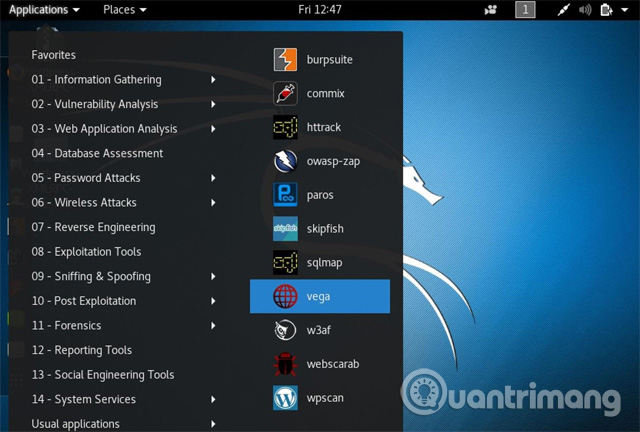The height and width of the screenshot is (432, 640).
Task: Open the network connection icon in top bar
Action: (564, 10)
